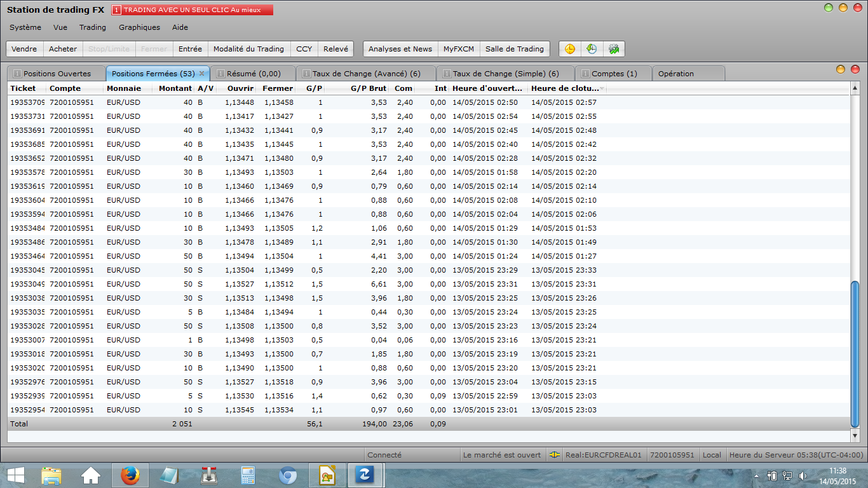Image resolution: width=868 pixels, height=488 pixels.
Task: Switch to the Taux de Change (Avancé) tab
Action: pyautogui.click(x=366, y=74)
